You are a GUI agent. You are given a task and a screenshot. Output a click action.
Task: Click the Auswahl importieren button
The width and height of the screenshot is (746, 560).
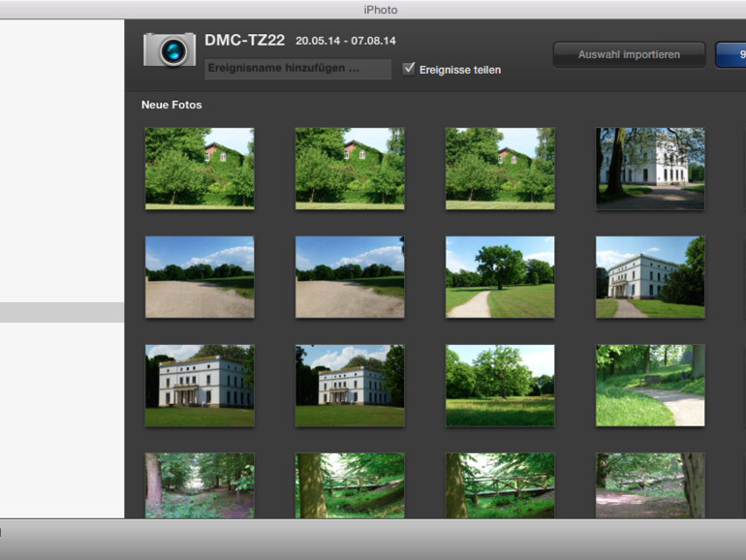tap(629, 54)
